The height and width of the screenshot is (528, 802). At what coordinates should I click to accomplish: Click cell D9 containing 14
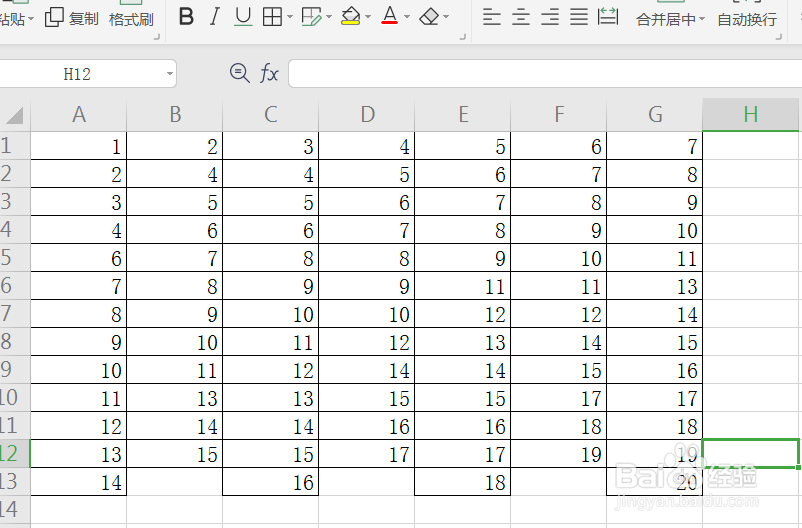pos(367,369)
